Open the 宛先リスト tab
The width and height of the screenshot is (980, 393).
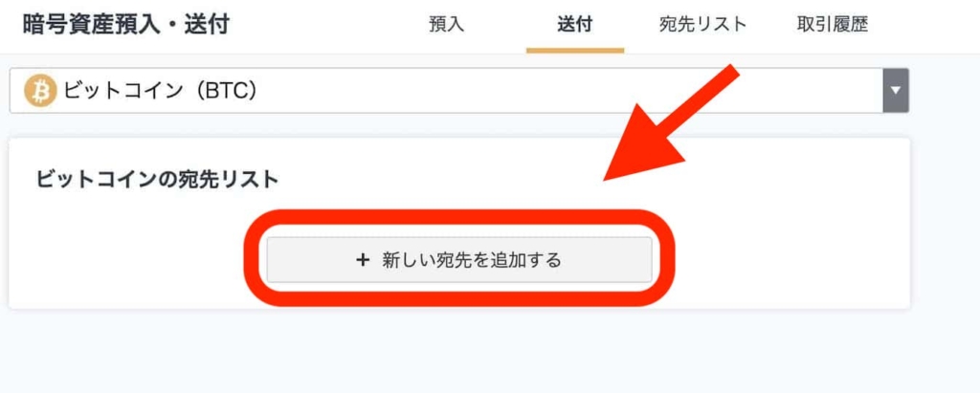[703, 25]
